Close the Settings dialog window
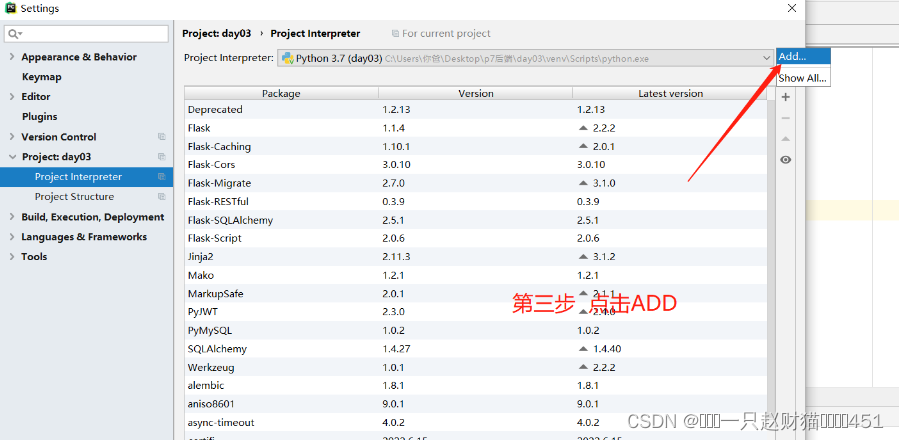 [x=792, y=8]
